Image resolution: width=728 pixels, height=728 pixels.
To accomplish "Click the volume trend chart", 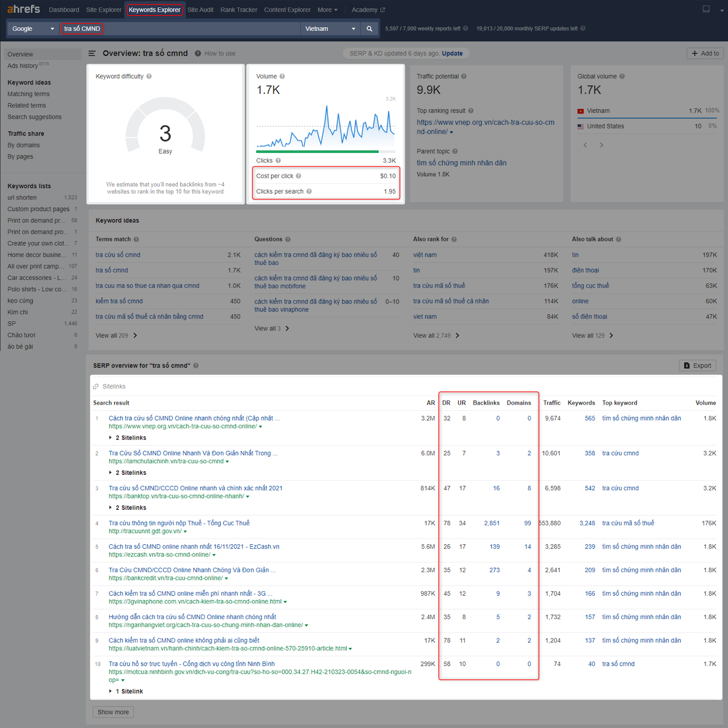I will tap(326, 126).
